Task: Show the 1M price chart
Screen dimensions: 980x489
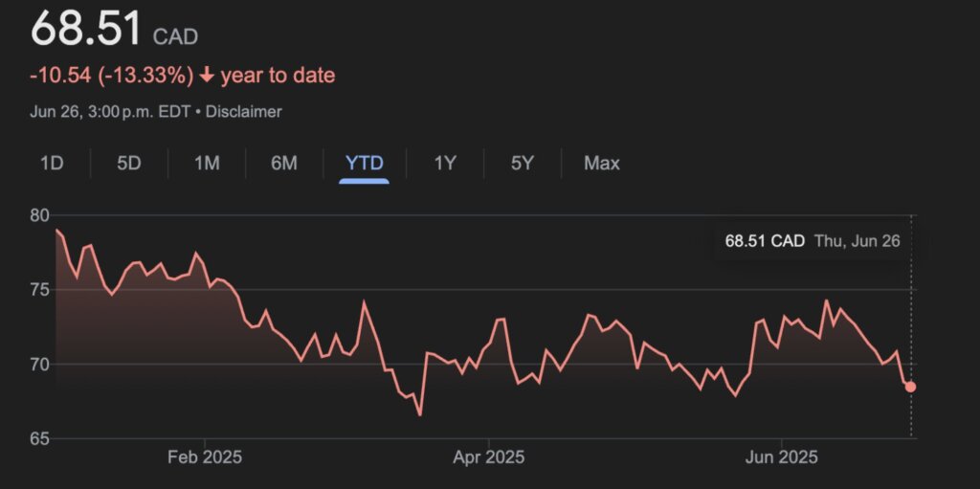Action: point(207,164)
